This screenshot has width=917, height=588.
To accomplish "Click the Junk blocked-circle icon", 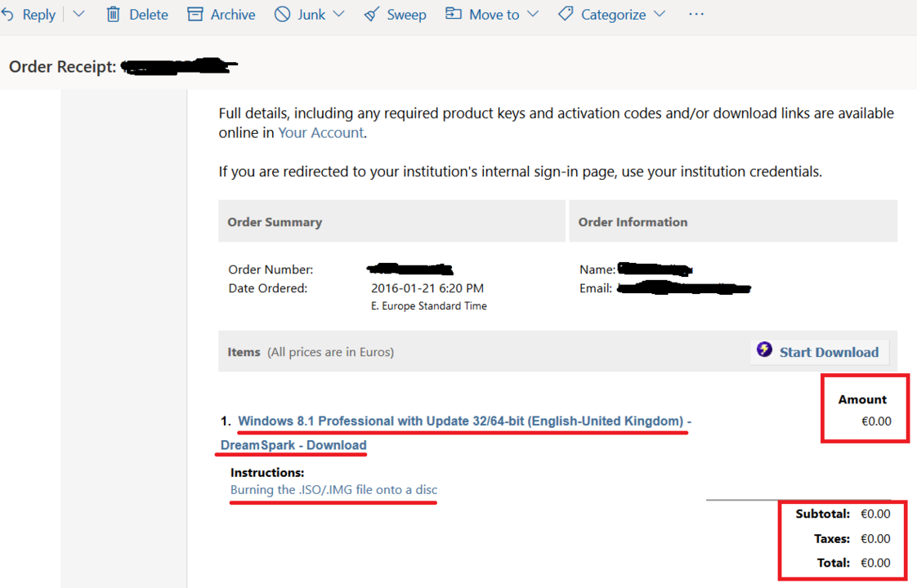I will (282, 15).
